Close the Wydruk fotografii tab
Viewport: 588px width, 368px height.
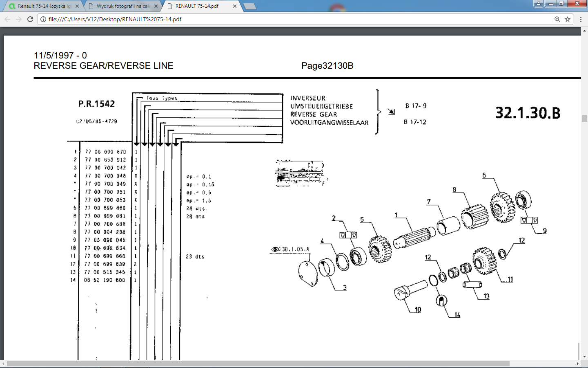tap(156, 6)
